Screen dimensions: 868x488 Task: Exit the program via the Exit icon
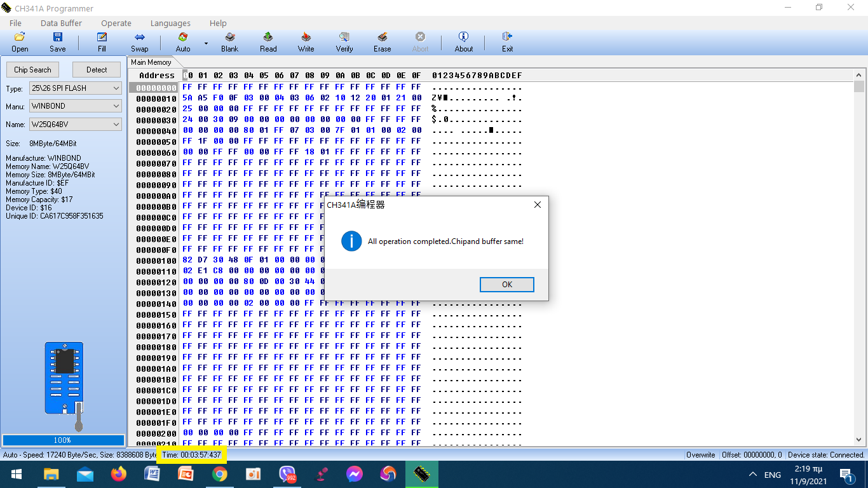507,42
